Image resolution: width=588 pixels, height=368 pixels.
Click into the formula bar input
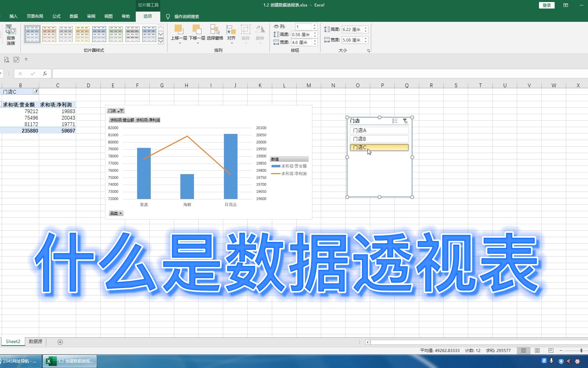320,74
